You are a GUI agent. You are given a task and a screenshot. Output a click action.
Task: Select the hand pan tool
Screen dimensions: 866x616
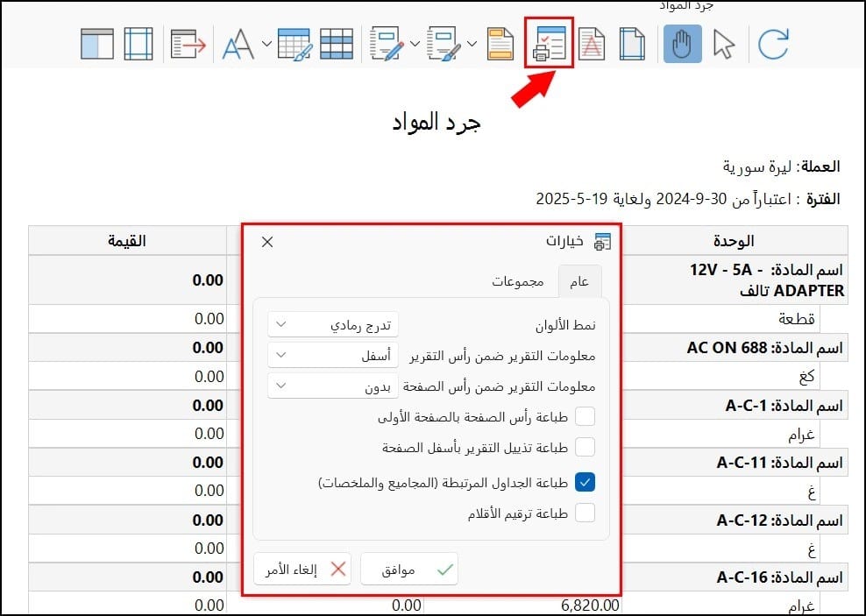click(x=683, y=44)
